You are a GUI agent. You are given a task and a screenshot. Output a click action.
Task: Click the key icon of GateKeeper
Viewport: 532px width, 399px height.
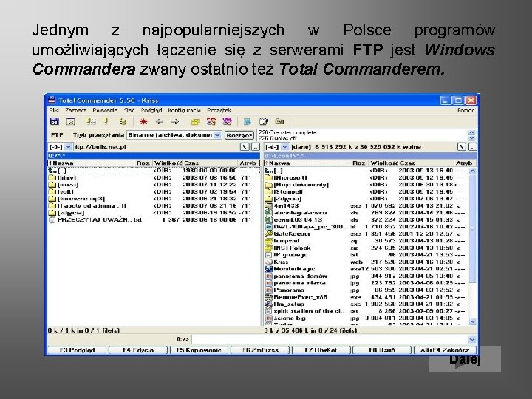coord(268,233)
